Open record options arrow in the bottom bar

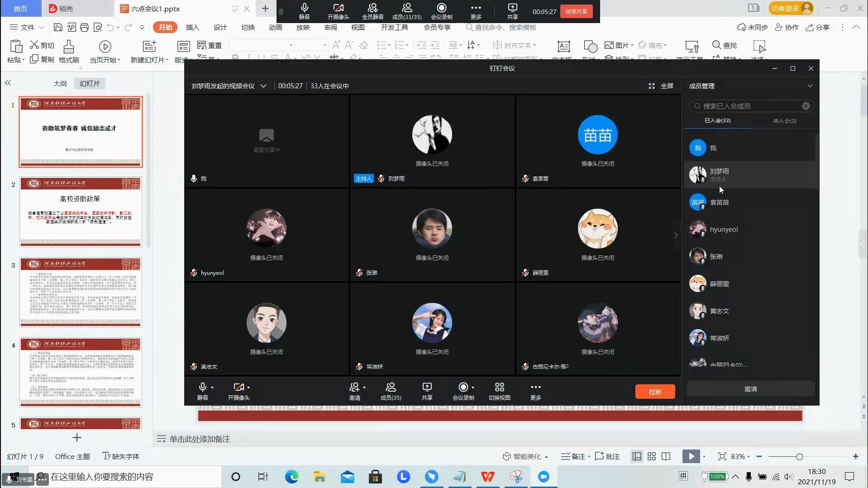(x=473, y=388)
